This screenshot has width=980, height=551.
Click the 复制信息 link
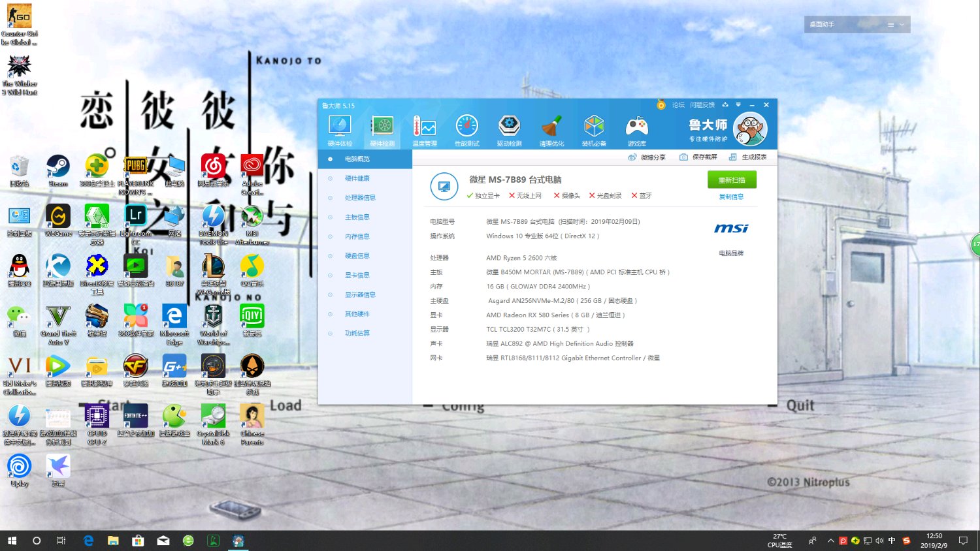coord(731,197)
